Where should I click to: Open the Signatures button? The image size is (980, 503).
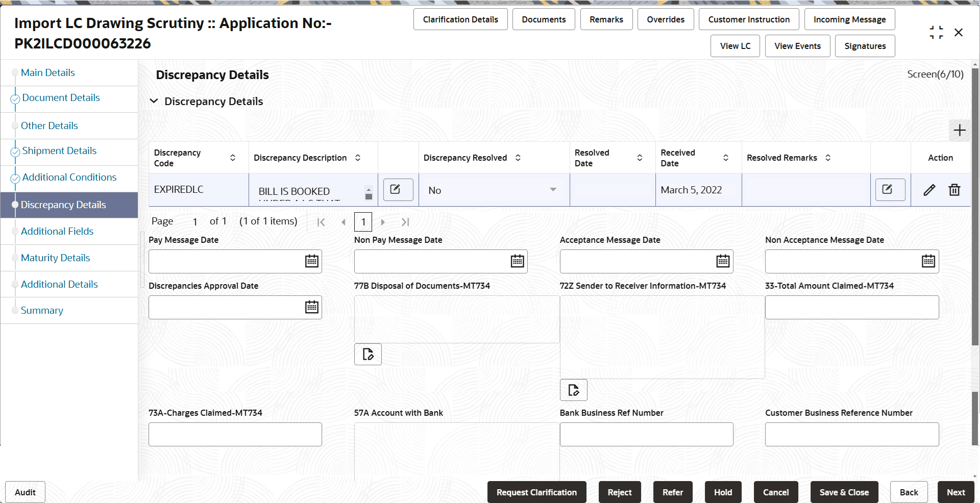coord(865,46)
